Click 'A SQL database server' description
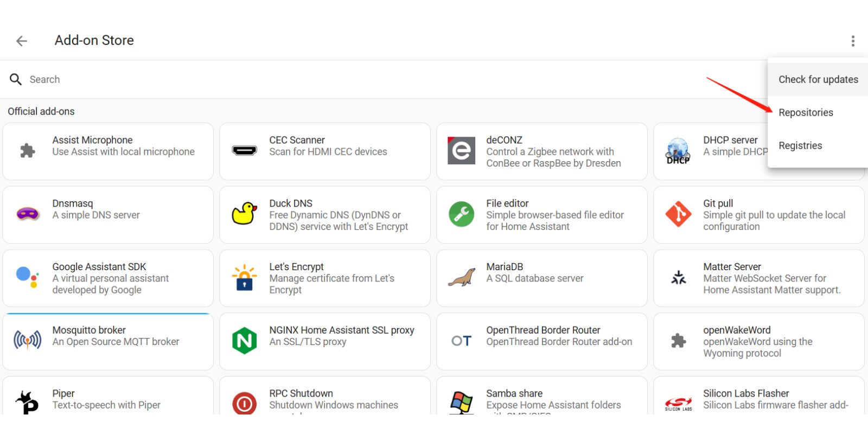The image size is (868, 434). pos(535,278)
